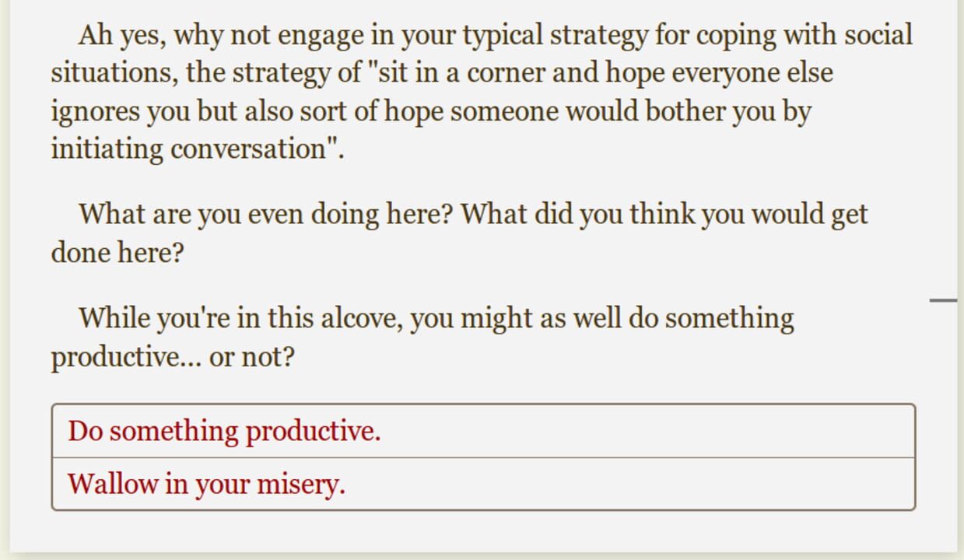Click the teal strip at the bottom of the screen

click(x=482, y=555)
